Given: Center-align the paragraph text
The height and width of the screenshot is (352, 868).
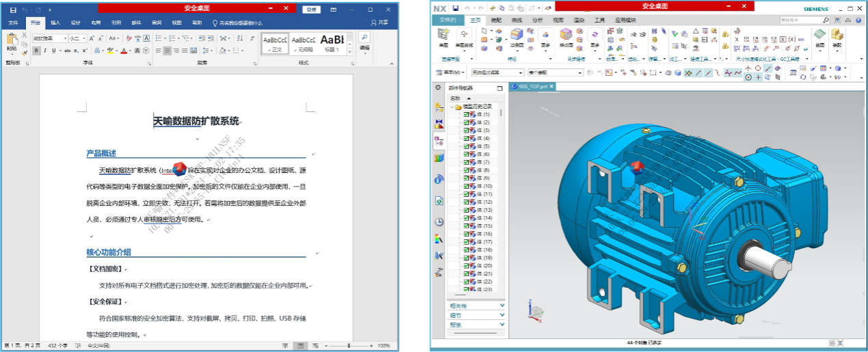Looking at the screenshot, I should pos(168,51).
